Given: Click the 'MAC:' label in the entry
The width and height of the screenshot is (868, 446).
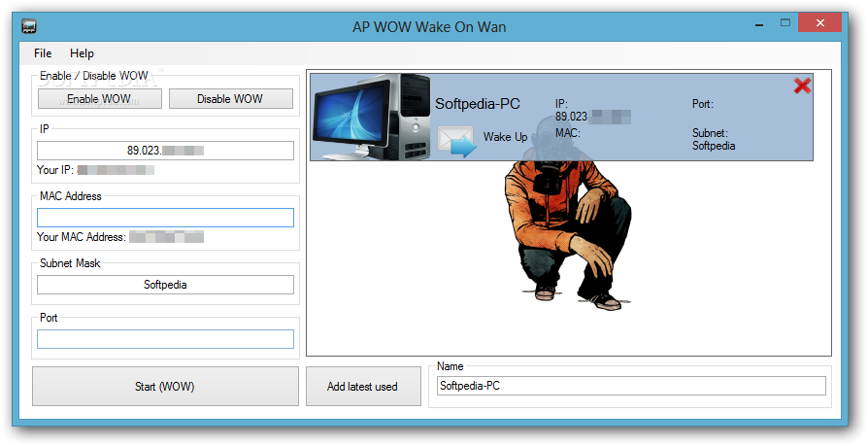Looking at the screenshot, I should tap(567, 133).
